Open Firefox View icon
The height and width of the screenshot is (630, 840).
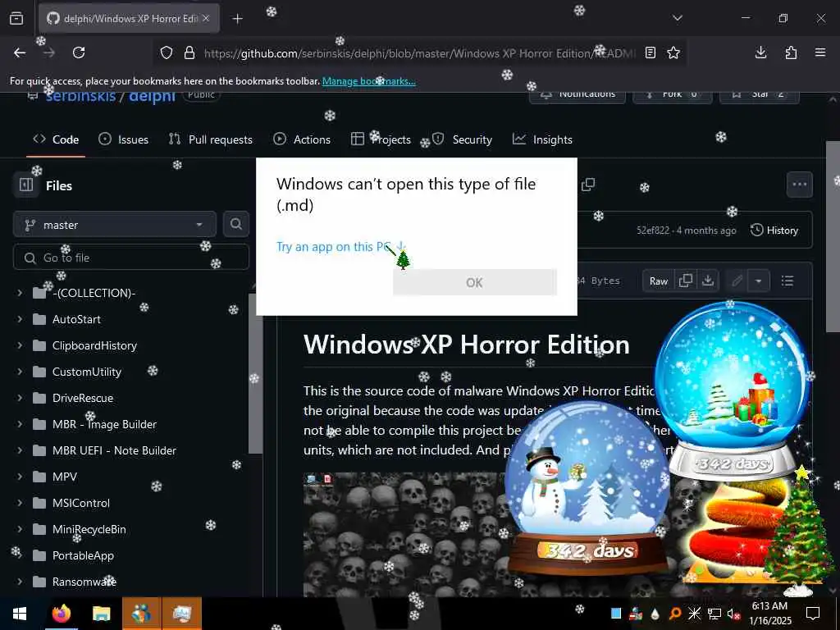click(16, 18)
